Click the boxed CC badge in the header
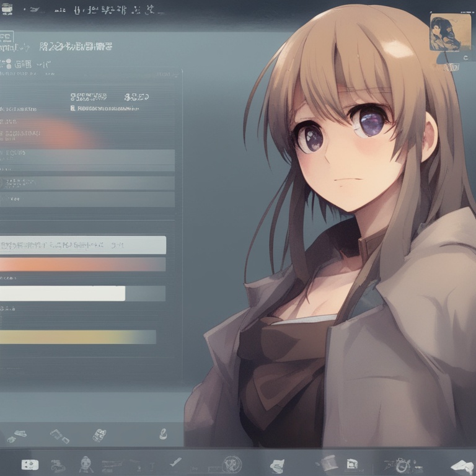Image resolution: width=476 pixels, height=476 pixels. (7, 37)
